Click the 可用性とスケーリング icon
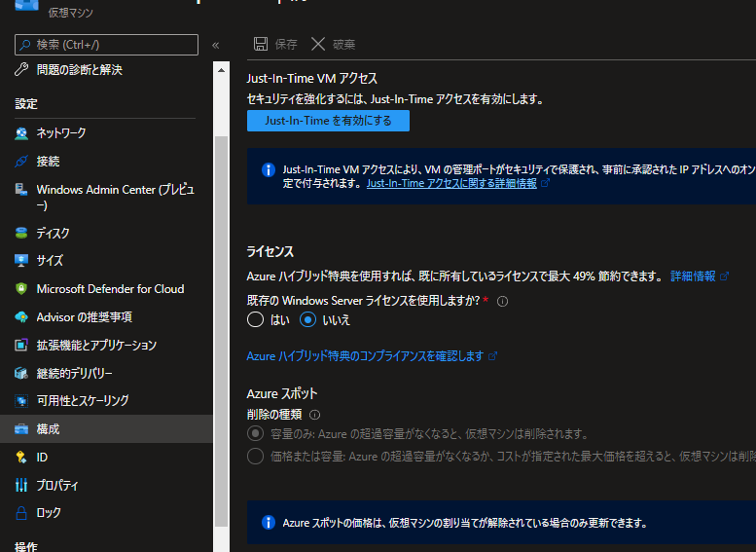 point(21,400)
